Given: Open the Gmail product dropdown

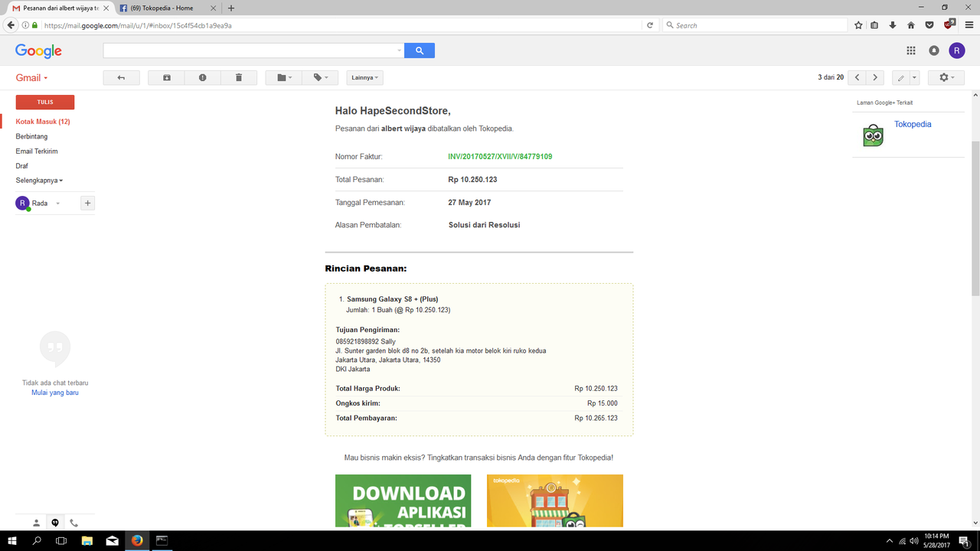Looking at the screenshot, I should pyautogui.click(x=32, y=77).
